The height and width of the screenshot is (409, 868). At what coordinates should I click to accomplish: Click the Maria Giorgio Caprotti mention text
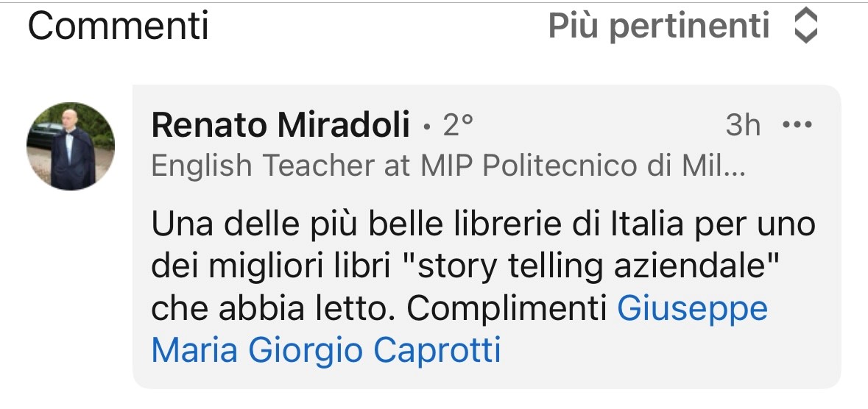[325, 350]
